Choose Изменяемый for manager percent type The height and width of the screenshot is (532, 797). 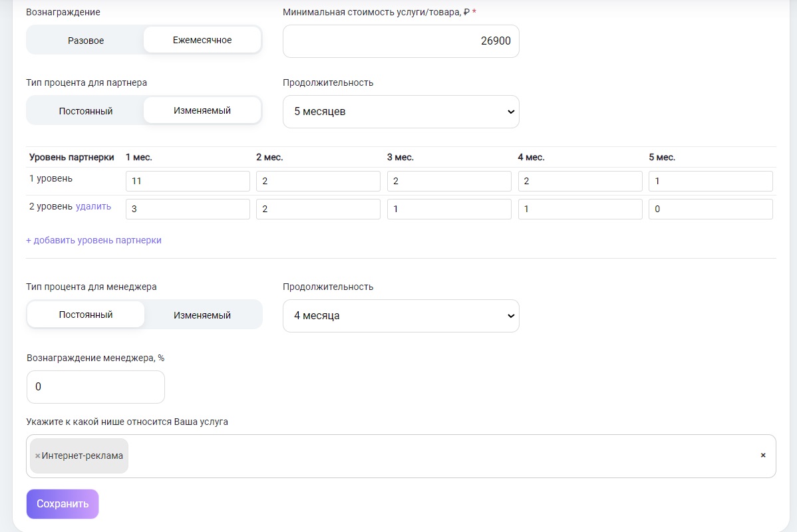(202, 315)
